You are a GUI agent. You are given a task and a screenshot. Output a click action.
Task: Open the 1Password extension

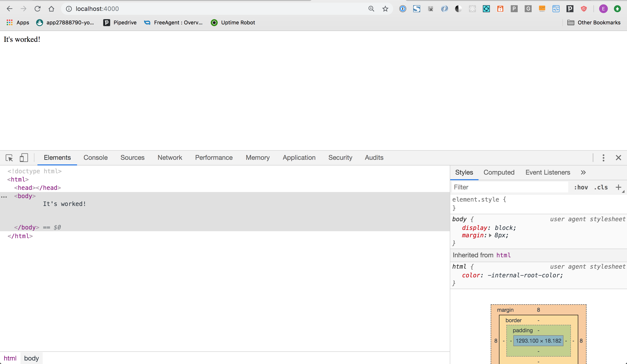point(403,9)
